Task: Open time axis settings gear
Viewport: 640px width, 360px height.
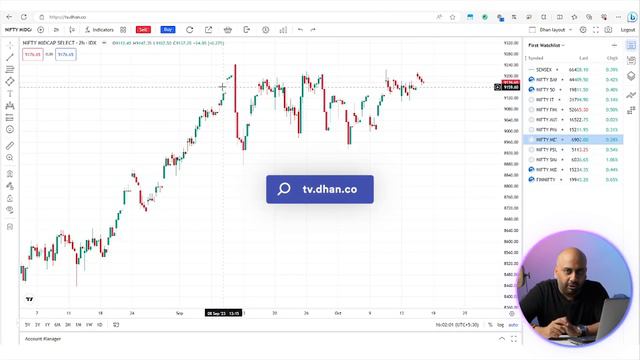Action: coord(512,313)
